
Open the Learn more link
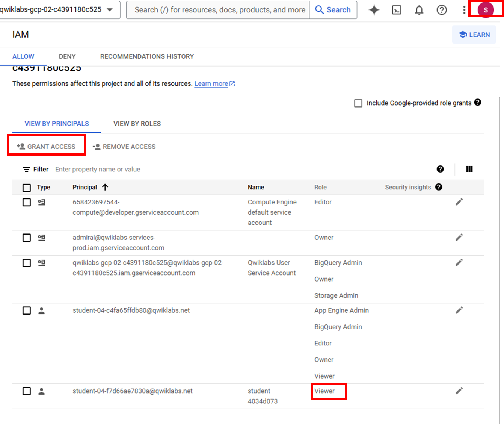coord(211,83)
